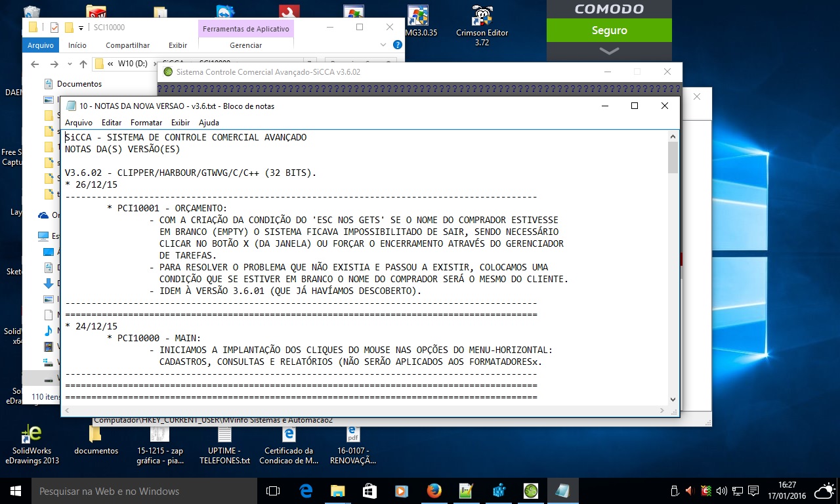Open the network icon in the system tray
The image size is (840, 504).
(738, 491)
